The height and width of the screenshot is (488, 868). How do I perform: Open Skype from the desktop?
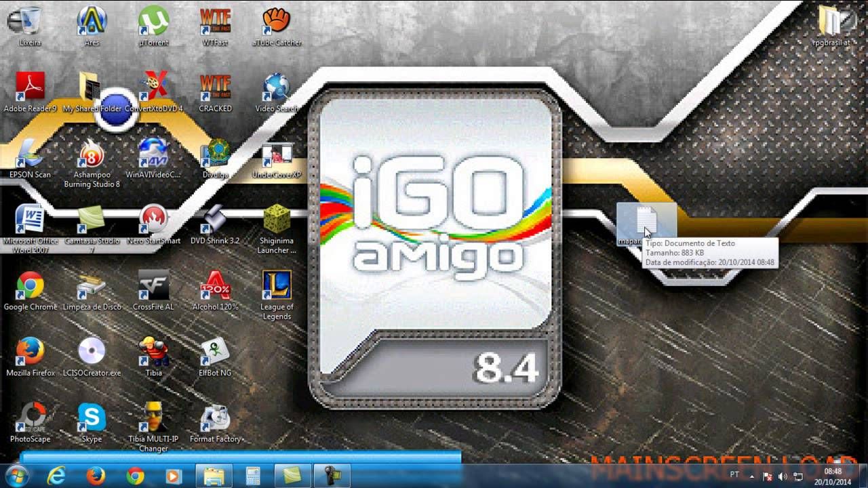pos(92,420)
